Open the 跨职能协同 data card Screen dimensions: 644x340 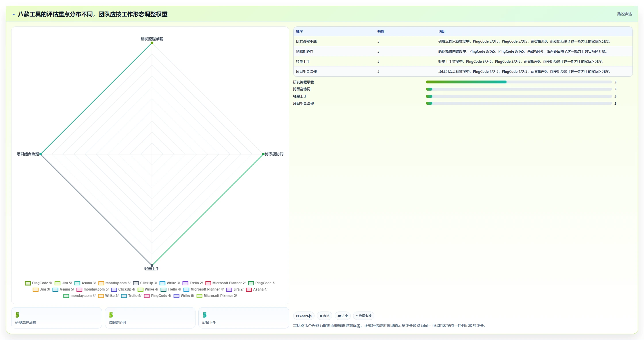pyautogui.click(x=150, y=318)
